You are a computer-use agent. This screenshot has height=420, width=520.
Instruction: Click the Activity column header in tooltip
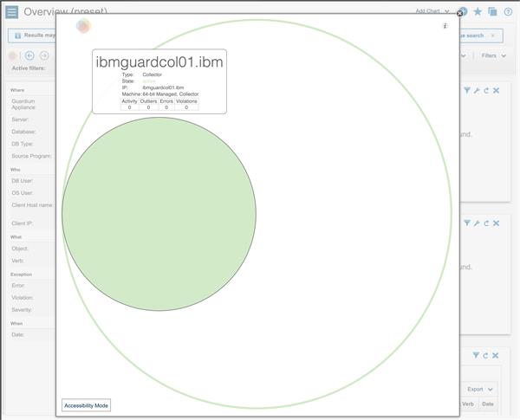pos(129,101)
